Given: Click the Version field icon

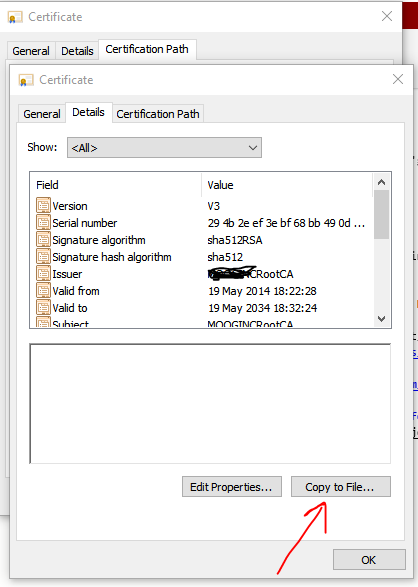Looking at the screenshot, I should (x=43, y=206).
